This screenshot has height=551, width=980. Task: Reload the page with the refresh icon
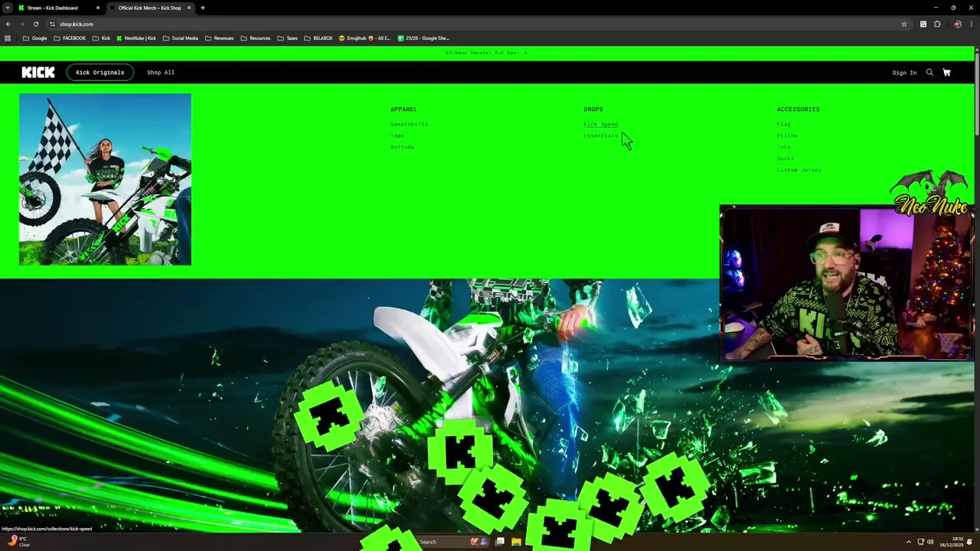(x=35, y=24)
